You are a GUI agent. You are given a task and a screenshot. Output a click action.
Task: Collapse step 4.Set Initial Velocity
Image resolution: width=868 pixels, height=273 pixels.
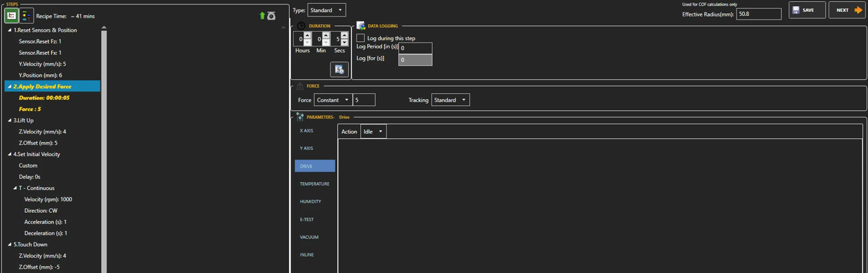pos(10,154)
